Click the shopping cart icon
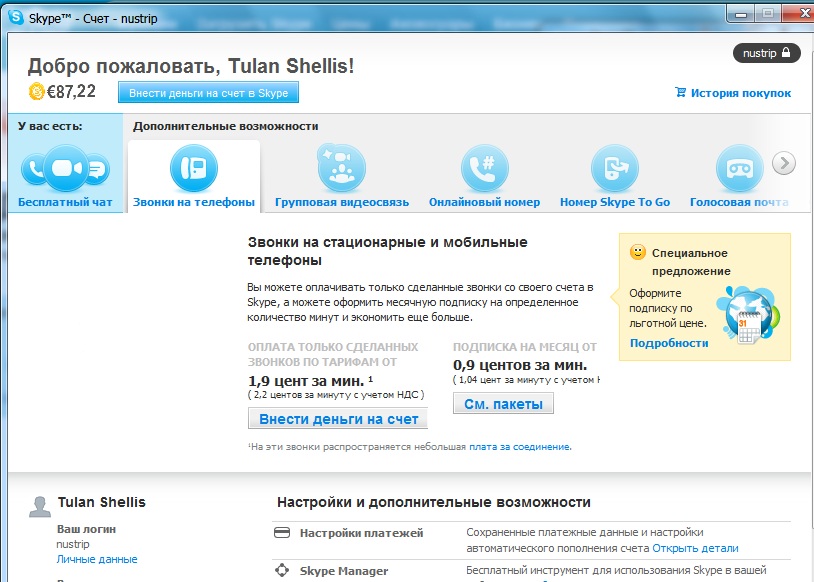 (x=680, y=92)
